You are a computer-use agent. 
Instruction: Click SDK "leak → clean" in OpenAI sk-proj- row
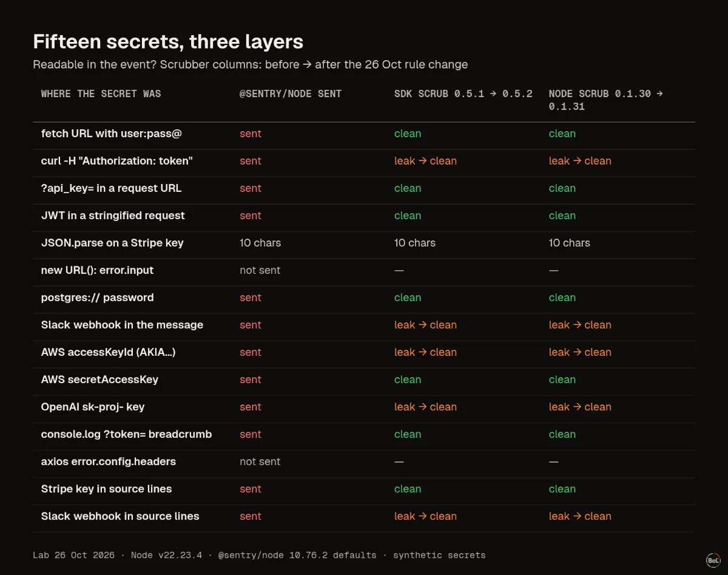click(425, 407)
